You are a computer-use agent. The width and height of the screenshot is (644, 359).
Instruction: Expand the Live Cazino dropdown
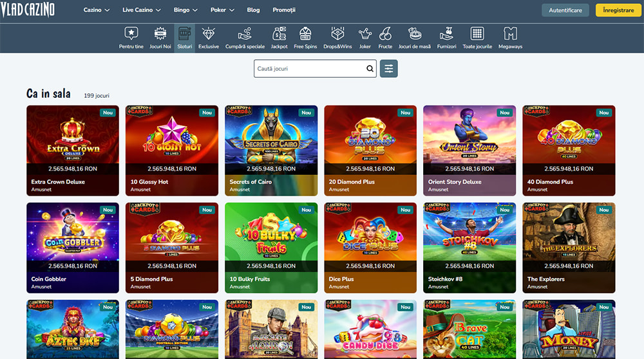tap(141, 10)
